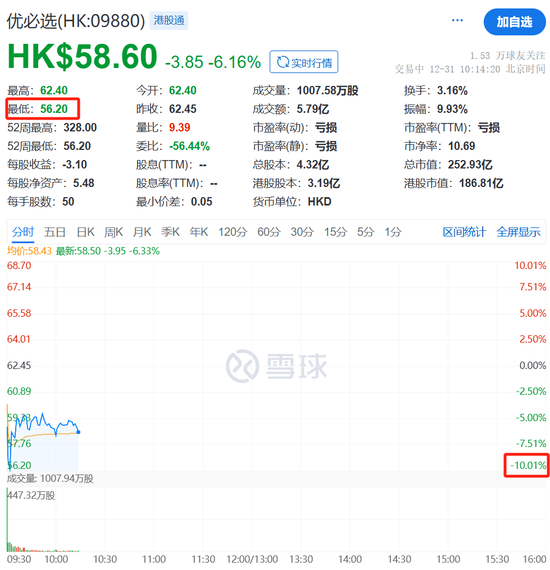Click the 港股通 tag

point(169,20)
